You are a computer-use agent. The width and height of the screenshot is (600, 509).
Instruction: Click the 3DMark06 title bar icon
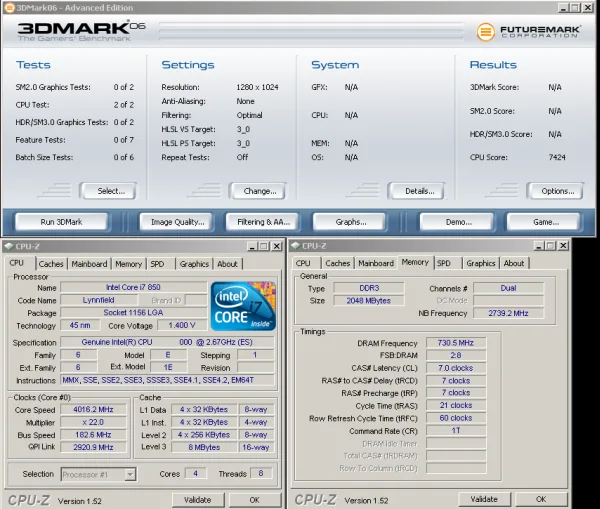[9, 7]
